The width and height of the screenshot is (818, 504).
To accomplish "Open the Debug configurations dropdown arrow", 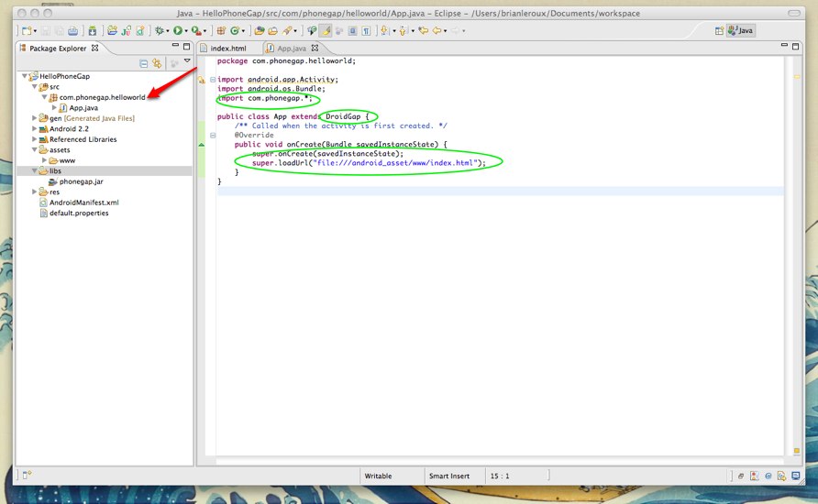I will 168,31.
